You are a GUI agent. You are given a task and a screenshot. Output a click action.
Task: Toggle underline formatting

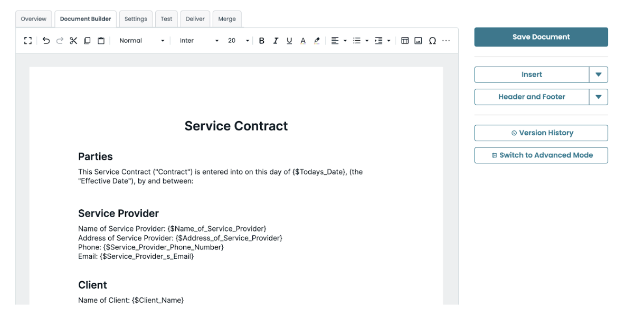[x=289, y=40]
